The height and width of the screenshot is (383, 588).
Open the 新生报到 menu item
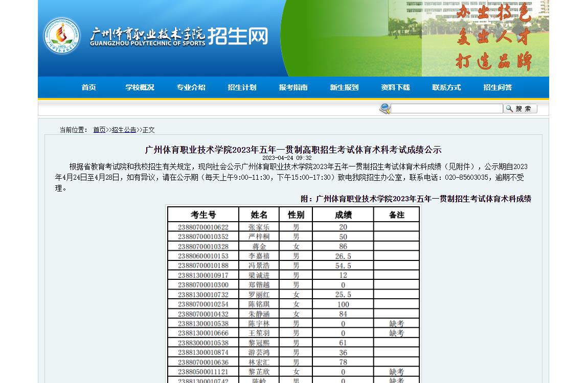click(x=344, y=87)
